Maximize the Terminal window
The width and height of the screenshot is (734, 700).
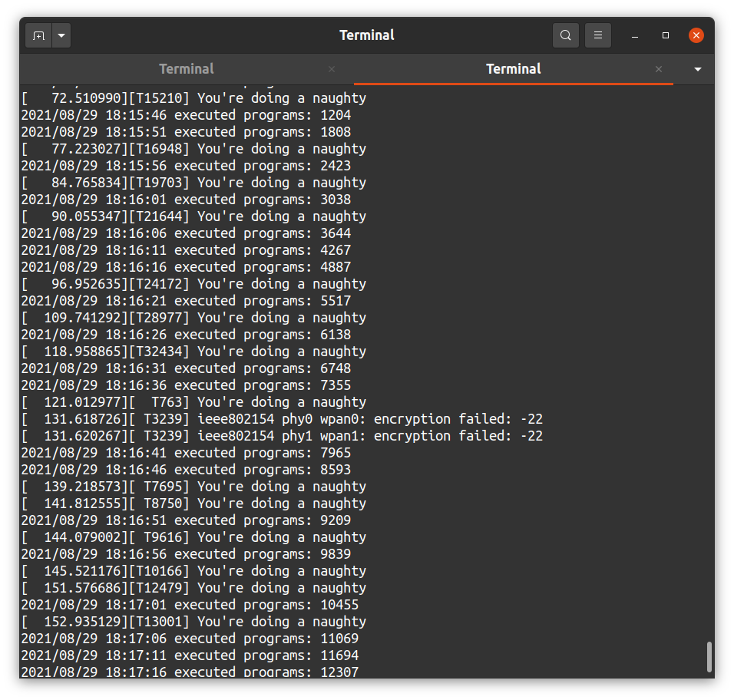point(665,35)
